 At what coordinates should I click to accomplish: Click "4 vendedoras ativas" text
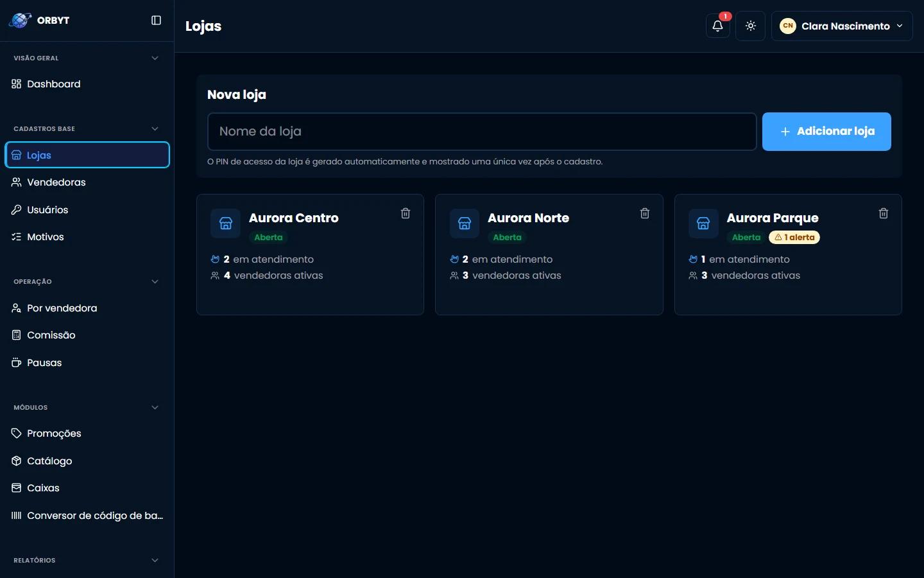[273, 276]
